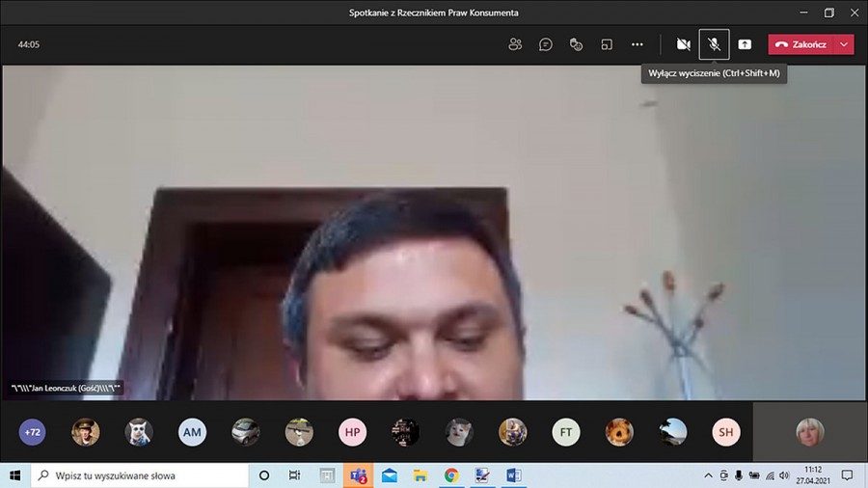
Task: Open the meeting chat icon
Action: [x=546, y=44]
